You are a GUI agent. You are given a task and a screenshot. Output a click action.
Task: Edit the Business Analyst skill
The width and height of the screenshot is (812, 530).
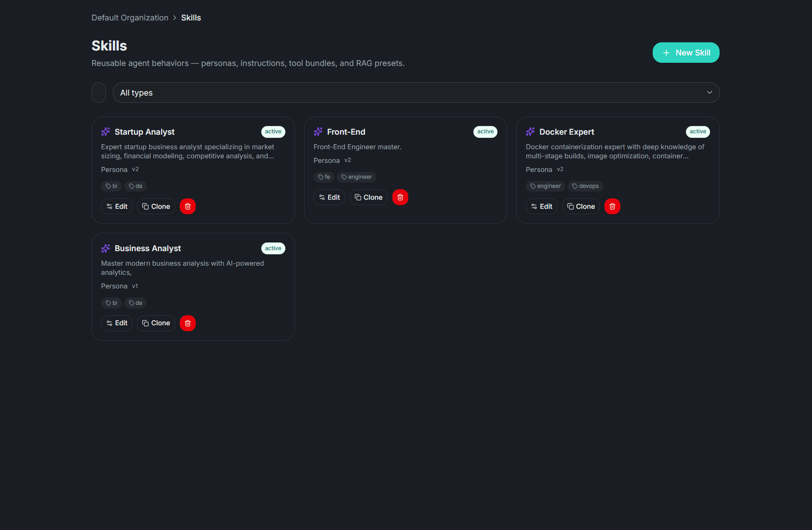(x=117, y=323)
